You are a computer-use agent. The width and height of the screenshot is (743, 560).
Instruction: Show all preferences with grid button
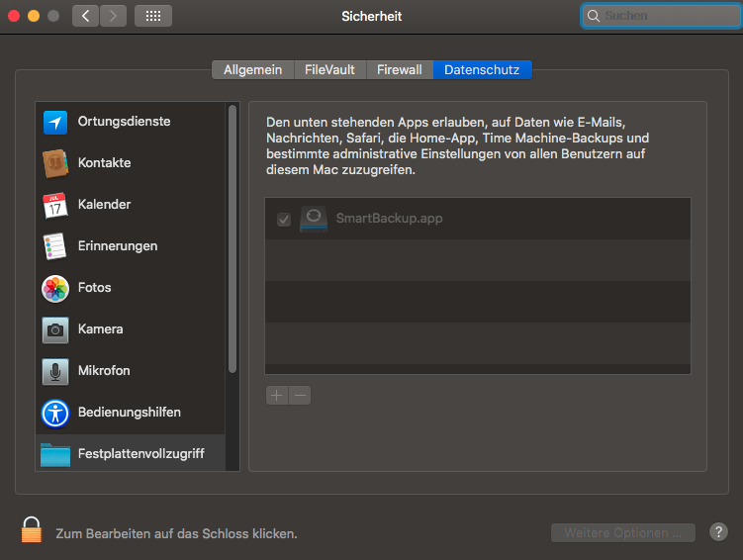152,16
